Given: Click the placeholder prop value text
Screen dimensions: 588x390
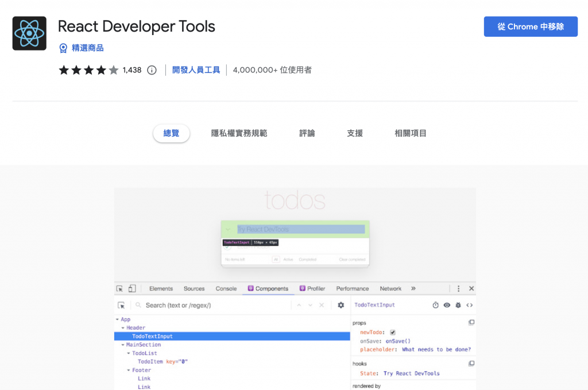Looking at the screenshot, I should tap(436, 349).
